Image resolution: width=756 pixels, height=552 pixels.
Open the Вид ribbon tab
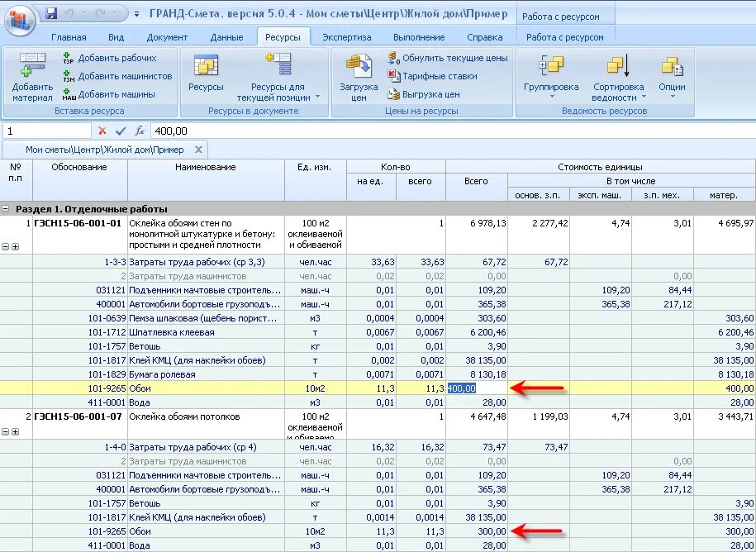(116, 37)
